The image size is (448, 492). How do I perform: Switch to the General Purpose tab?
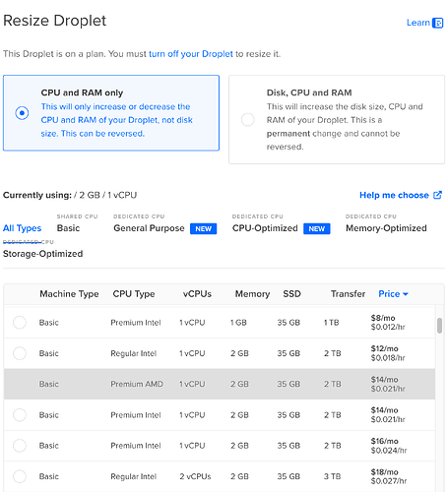[149, 228]
